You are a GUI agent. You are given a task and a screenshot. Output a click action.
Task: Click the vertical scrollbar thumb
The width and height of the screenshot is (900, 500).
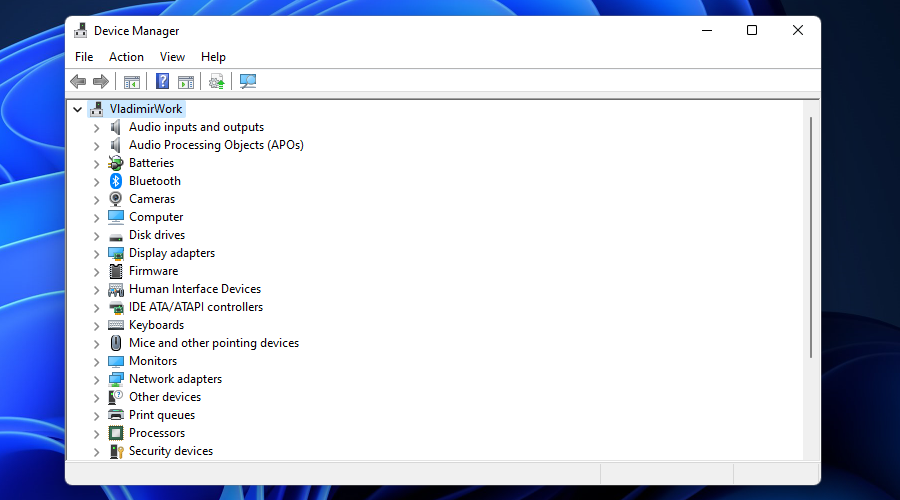click(810, 237)
